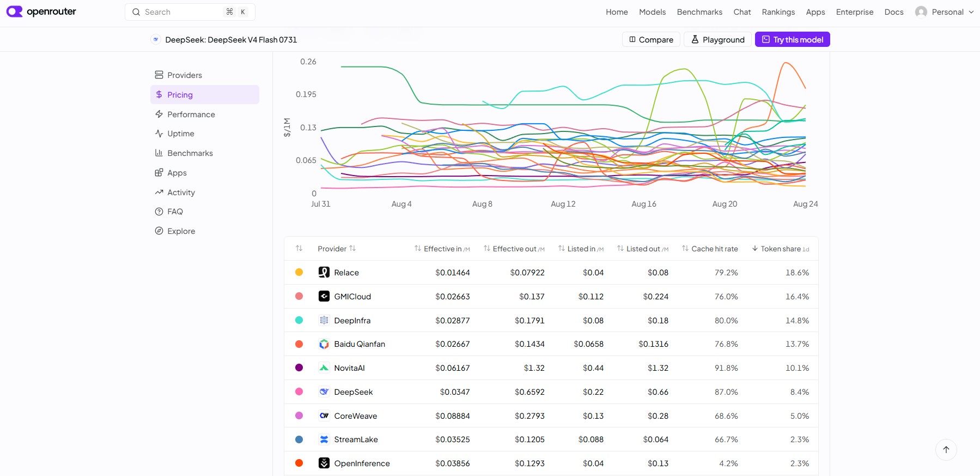Open the Personal account dropdown
Viewport: 980px width, 476px height.
pyautogui.click(x=945, y=12)
